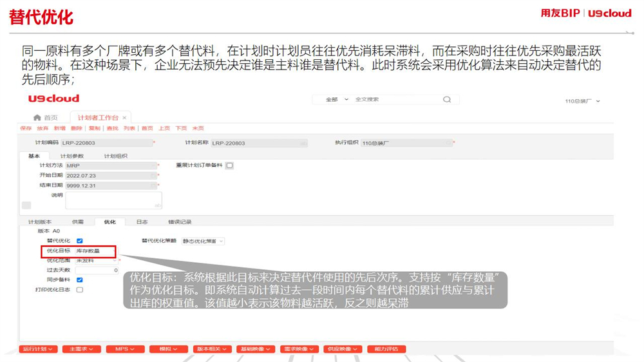Expand the 需求映像 button menu
644x362 pixels.
[x=299, y=349]
